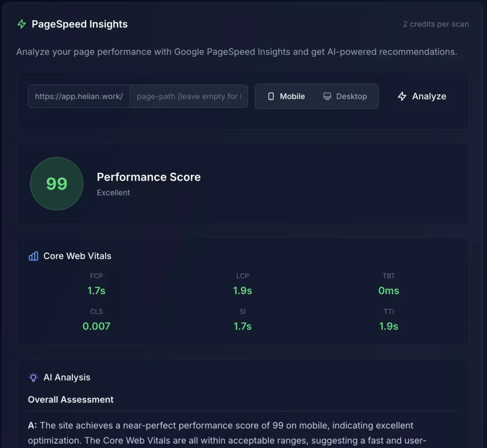Click the '2 credits per scan' label
Screen dimensions: 487x448
tap(436, 24)
